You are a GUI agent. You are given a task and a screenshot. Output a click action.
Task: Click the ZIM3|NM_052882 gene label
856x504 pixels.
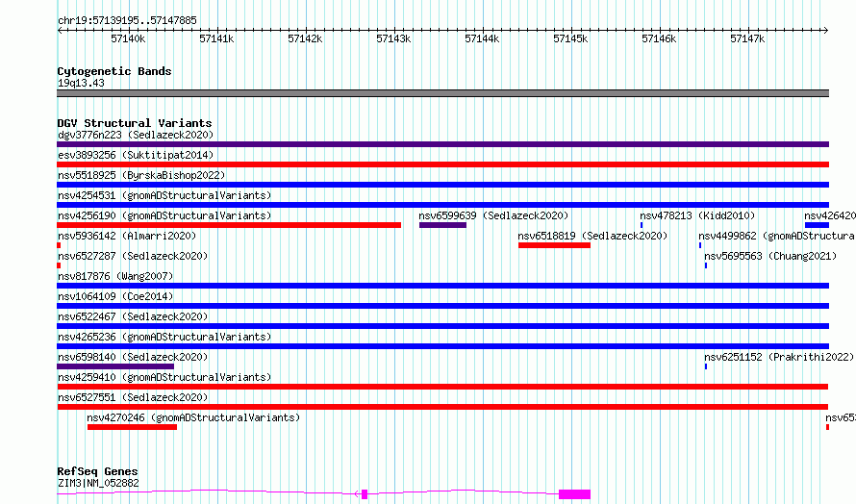[98, 483]
